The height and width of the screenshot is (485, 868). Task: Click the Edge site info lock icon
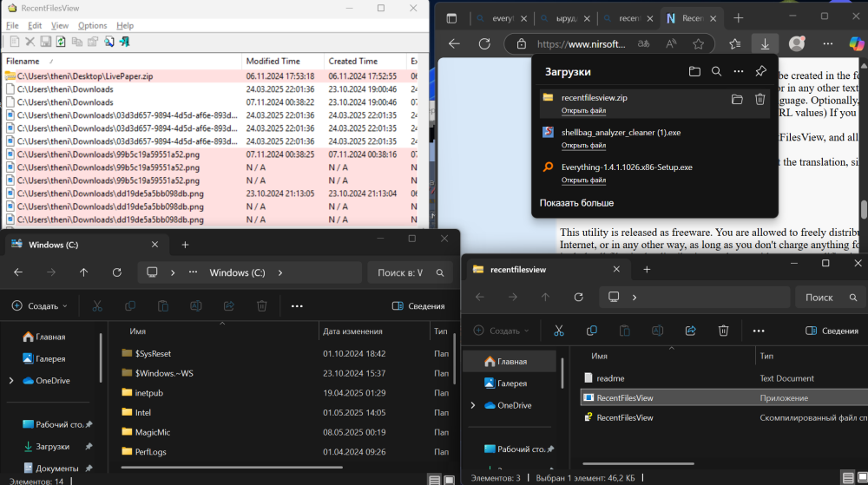click(521, 43)
